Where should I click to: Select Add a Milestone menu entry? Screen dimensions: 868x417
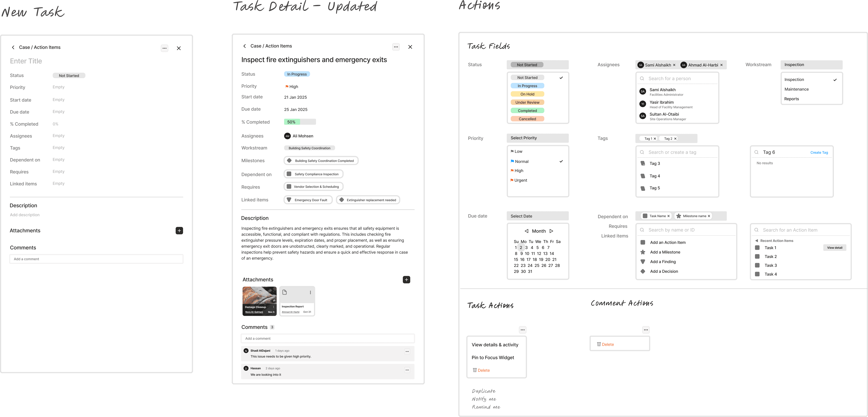click(x=665, y=252)
